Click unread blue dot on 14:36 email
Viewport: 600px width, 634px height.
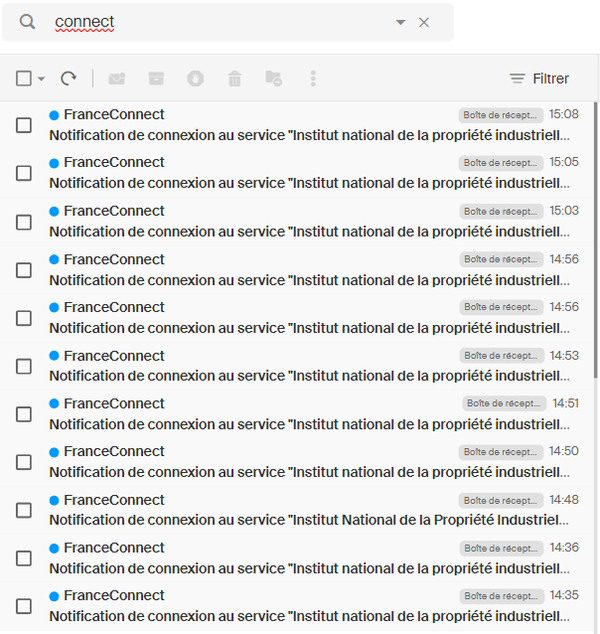pyautogui.click(x=54, y=548)
